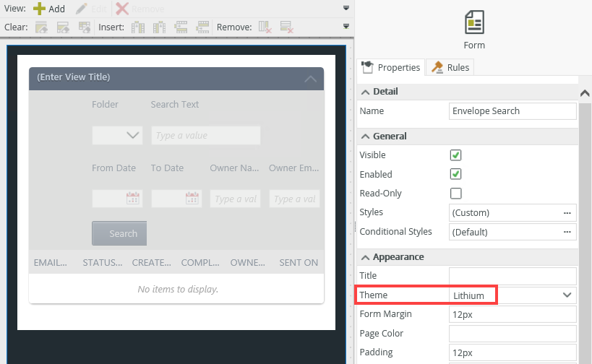Click the panel splitter handle between canvas and properties
This screenshot has width=592, height=364.
point(355,226)
